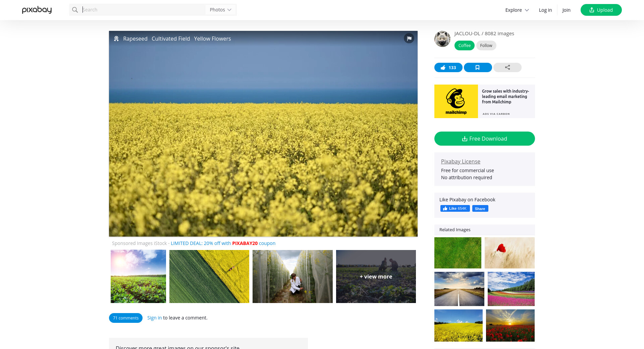
Task: Click the Related Images heading
Action: 455,230
